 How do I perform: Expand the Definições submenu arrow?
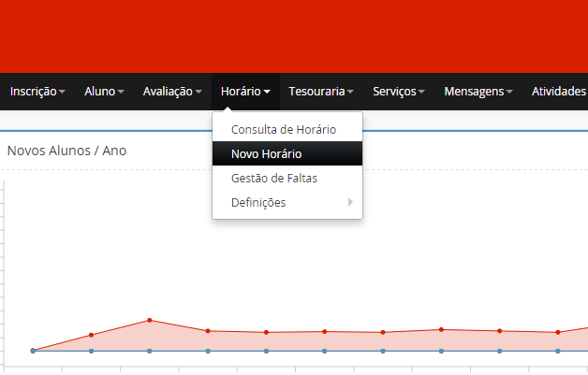click(351, 202)
